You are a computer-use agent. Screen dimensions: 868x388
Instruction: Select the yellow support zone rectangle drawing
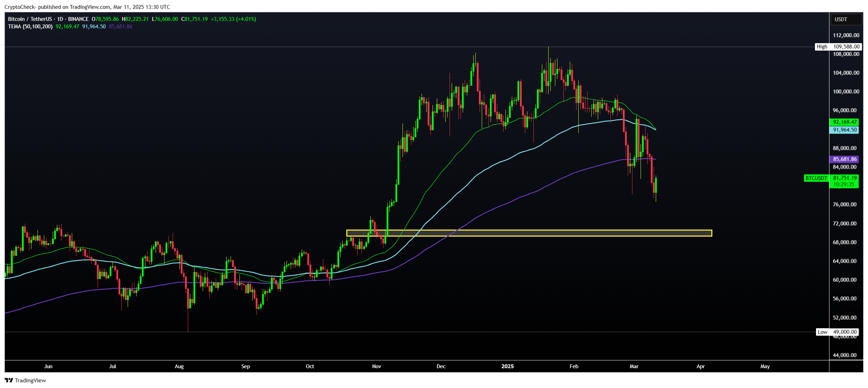529,233
